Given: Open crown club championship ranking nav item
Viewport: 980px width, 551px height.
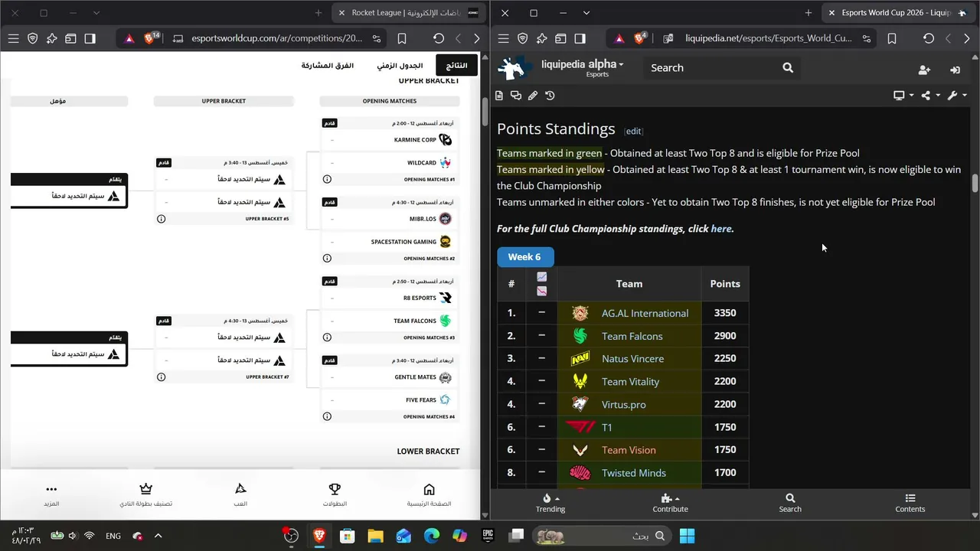Looking at the screenshot, I should point(145,494).
